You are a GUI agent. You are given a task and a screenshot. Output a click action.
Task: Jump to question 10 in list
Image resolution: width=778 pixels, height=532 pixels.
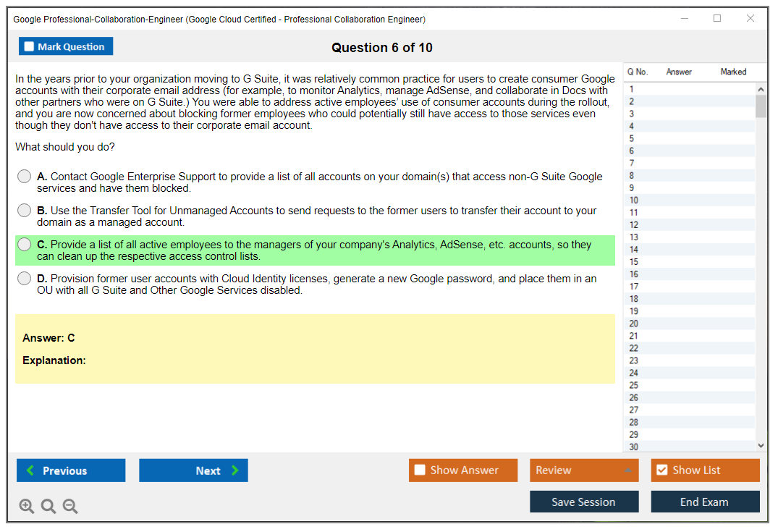(x=634, y=200)
